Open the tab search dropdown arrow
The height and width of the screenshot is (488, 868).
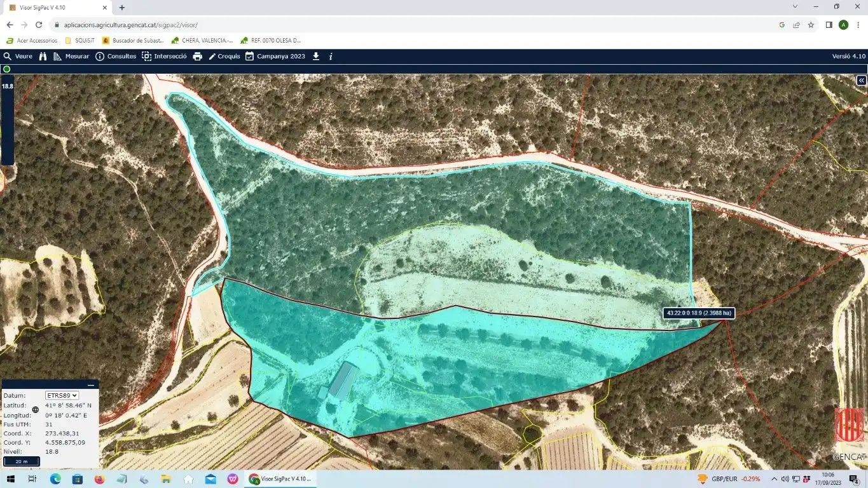(795, 6)
